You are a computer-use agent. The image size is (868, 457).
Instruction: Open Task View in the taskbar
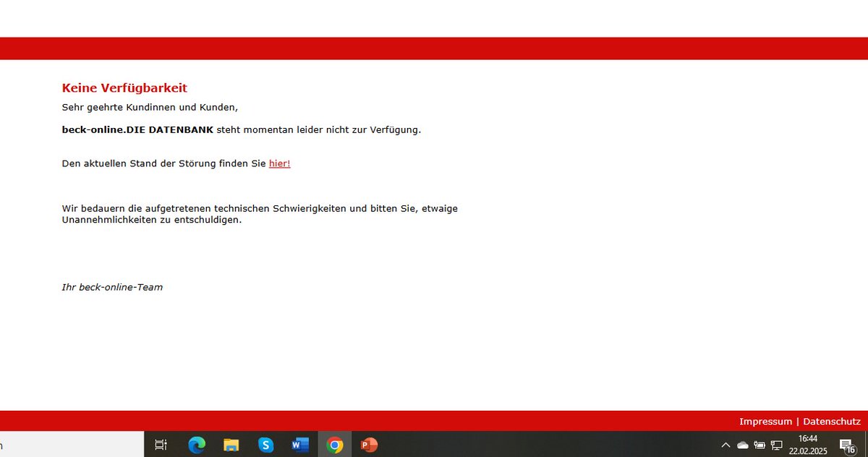[x=161, y=445]
